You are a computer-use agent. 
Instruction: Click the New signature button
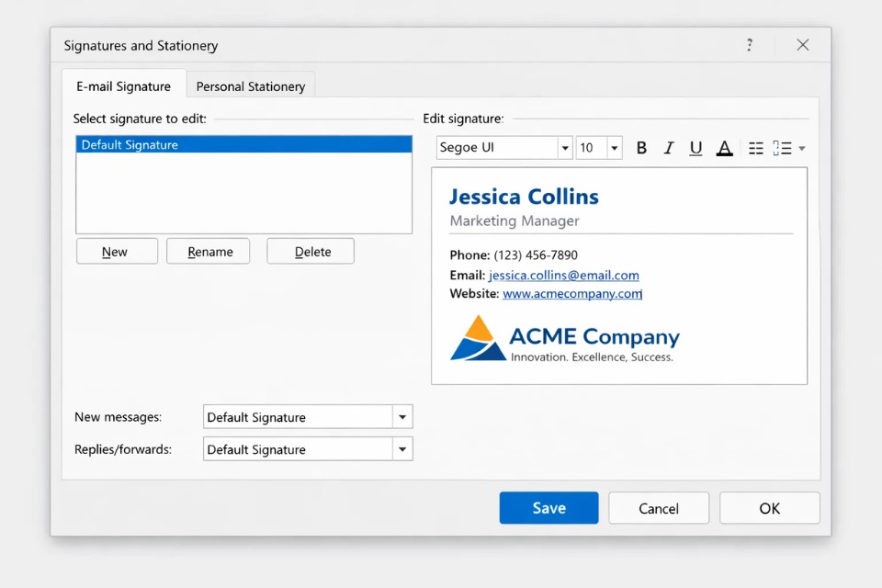tap(116, 252)
